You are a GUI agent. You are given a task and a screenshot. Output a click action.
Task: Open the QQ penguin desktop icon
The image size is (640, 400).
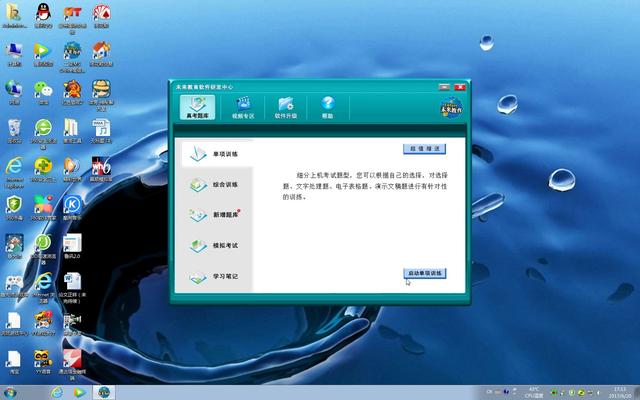coord(43,15)
